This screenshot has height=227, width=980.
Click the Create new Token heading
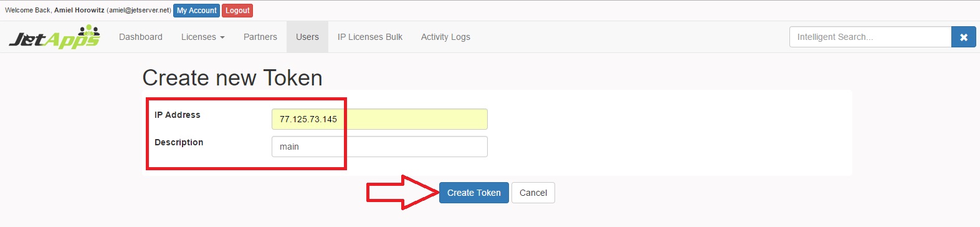click(x=232, y=78)
